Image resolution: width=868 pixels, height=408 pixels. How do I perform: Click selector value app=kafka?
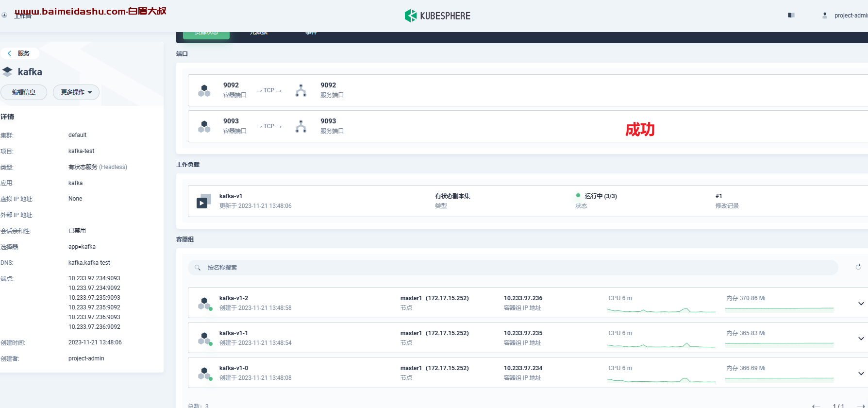tap(82, 247)
